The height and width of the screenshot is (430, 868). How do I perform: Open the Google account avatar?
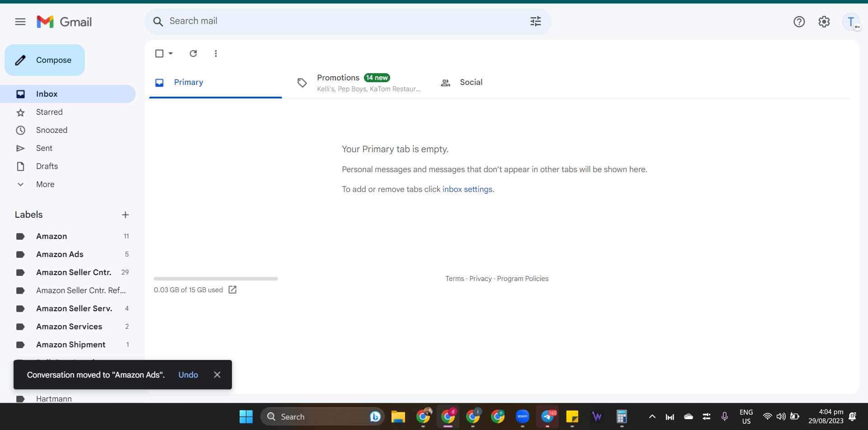point(851,22)
